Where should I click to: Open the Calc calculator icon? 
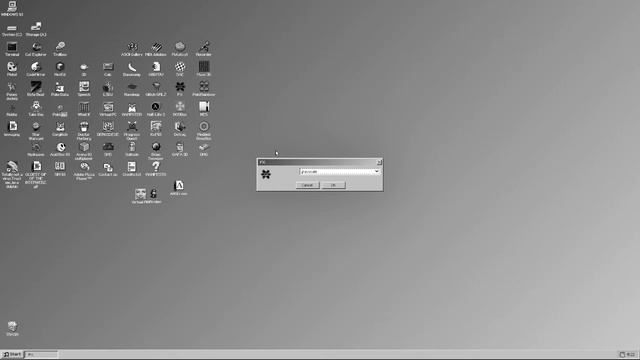(x=108, y=69)
